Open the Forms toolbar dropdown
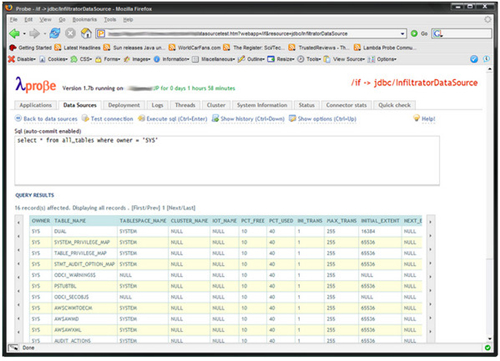The height and width of the screenshot is (361, 500). (x=108, y=59)
